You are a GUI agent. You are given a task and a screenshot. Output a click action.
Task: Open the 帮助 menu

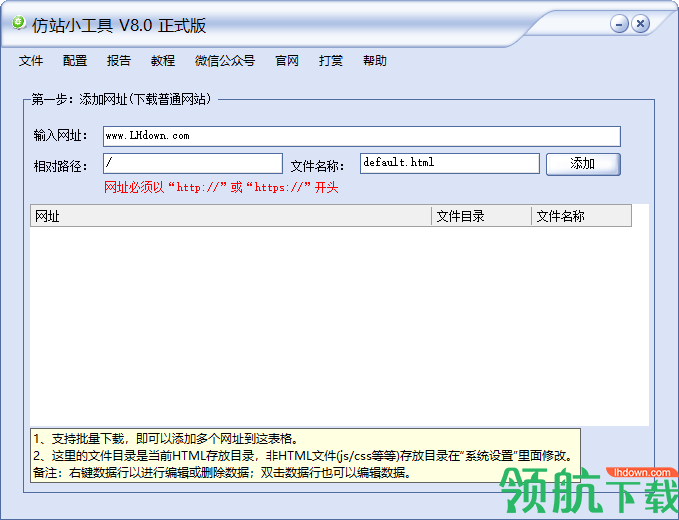[375, 61]
